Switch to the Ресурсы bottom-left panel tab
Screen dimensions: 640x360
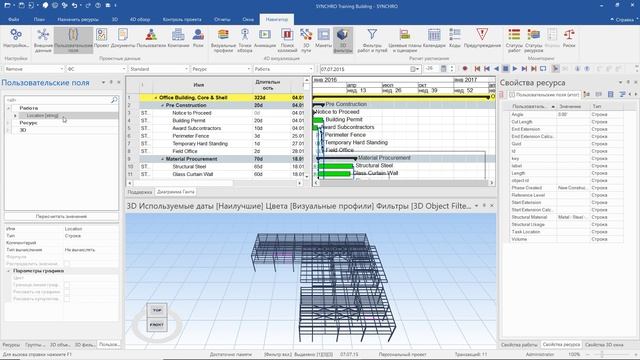pos(11,345)
